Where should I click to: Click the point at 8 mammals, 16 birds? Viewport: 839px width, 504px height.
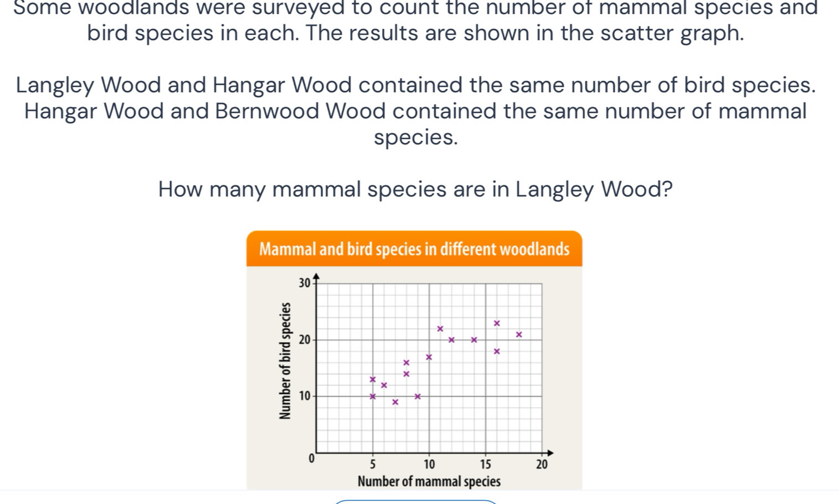coord(406,363)
